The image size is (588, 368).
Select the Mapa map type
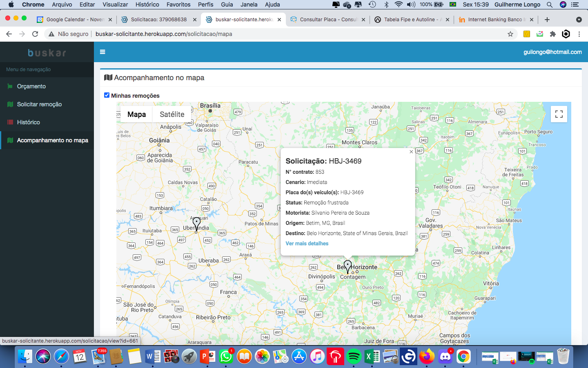click(136, 114)
